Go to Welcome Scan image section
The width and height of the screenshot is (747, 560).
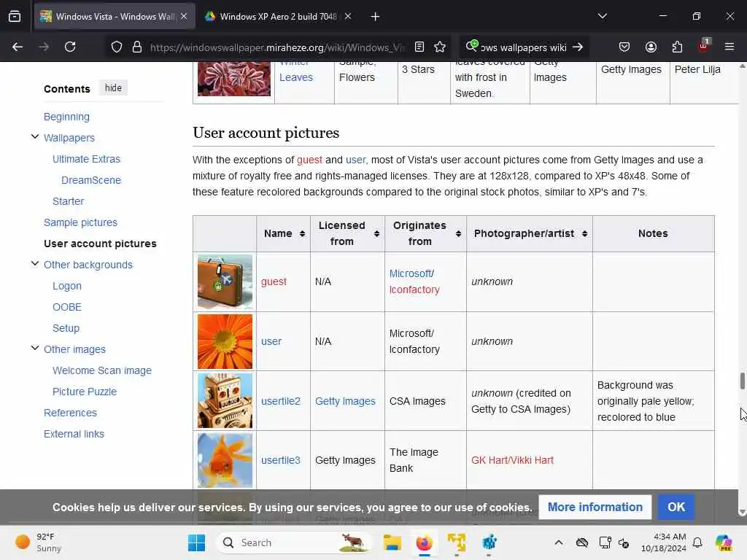pos(102,370)
